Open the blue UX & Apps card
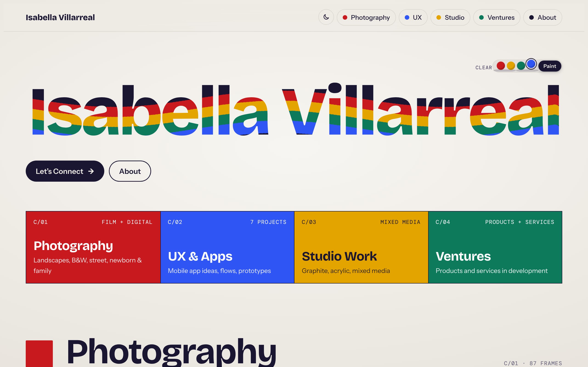Image resolution: width=588 pixels, height=367 pixels. point(227,247)
